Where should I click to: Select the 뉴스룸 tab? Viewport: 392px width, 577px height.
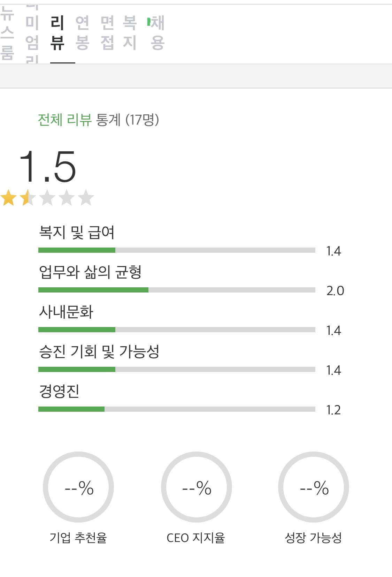[x=7, y=33]
